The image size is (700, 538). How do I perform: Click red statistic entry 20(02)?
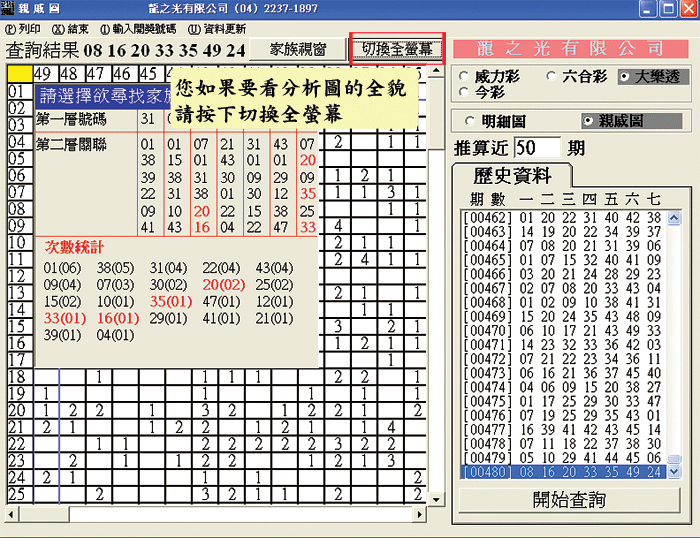click(224, 285)
